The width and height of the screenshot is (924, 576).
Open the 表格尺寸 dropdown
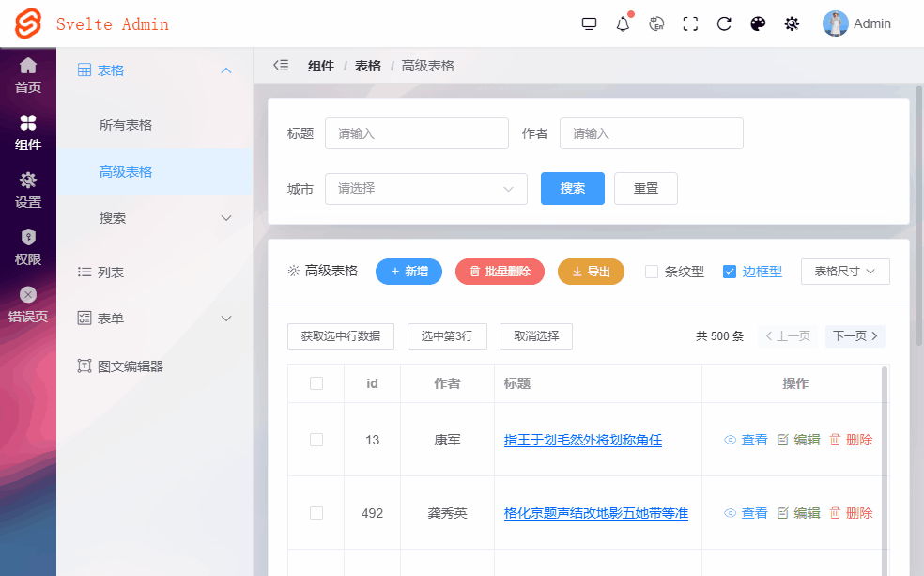(x=844, y=271)
